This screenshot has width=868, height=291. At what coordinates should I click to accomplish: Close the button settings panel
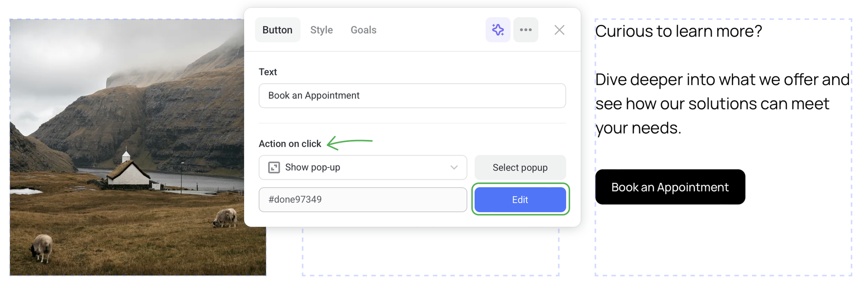pos(559,30)
